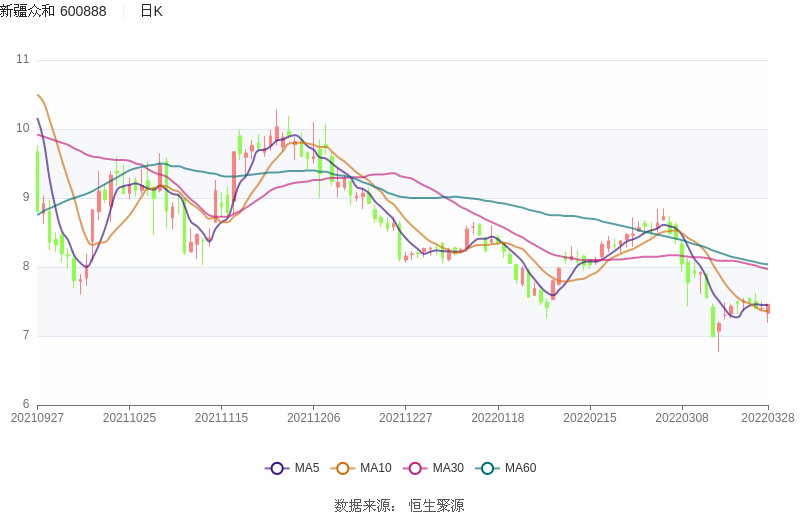Image resolution: width=800 pixels, height=517 pixels.
Task: Hide the MA10 line using its legend label
Action: coord(376,468)
